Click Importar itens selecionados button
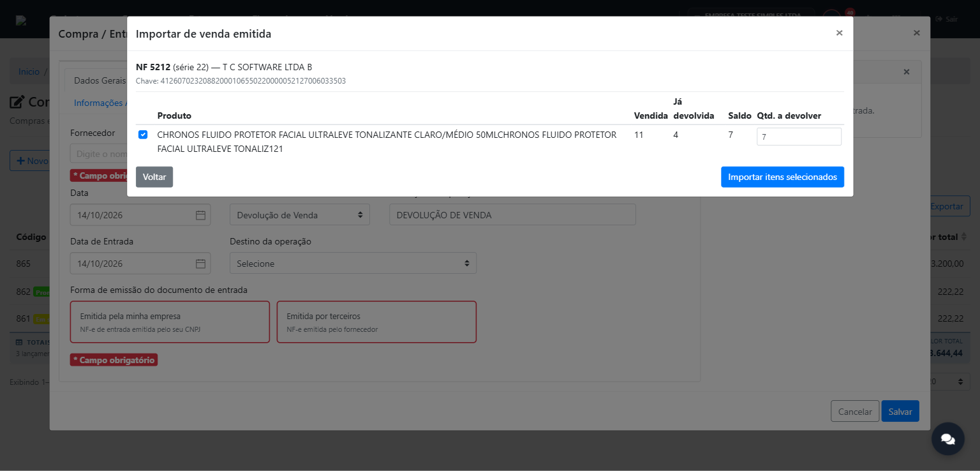The image size is (980, 471). click(x=782, y=177)
